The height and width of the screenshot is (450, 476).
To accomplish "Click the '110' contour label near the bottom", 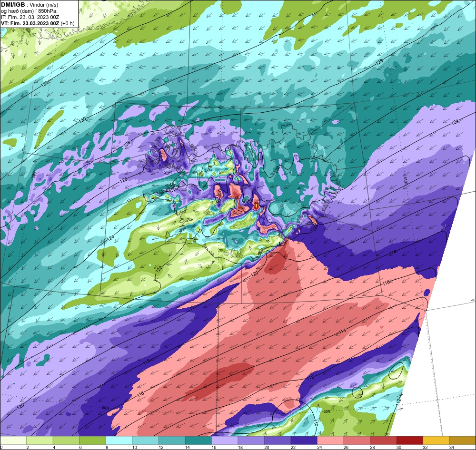I will 315,424.
